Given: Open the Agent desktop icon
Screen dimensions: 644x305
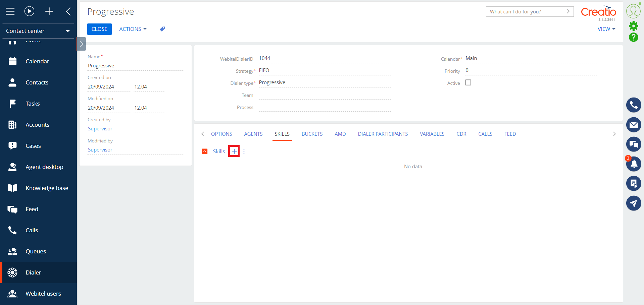Looking at the screenshot, I should [x=12, y=167].
